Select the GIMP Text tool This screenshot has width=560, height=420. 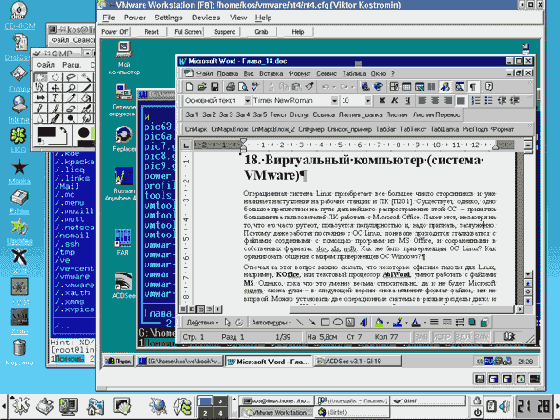point(55,98)
